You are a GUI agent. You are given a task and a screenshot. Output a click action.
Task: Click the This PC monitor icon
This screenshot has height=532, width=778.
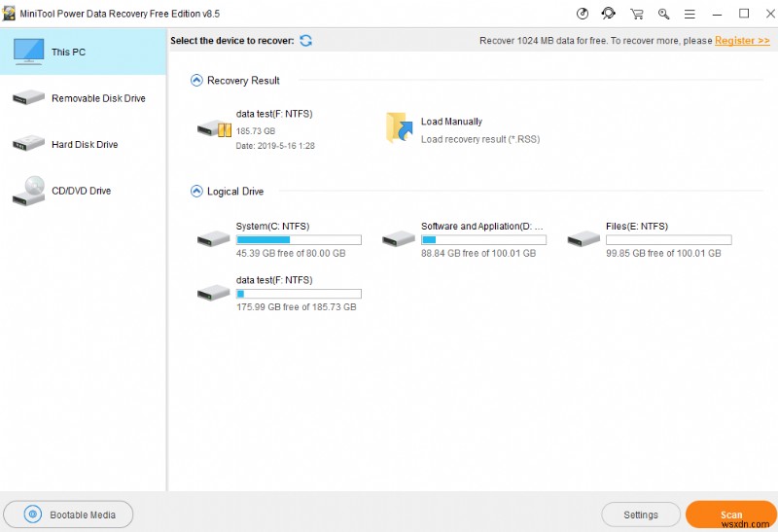(28, 52)
